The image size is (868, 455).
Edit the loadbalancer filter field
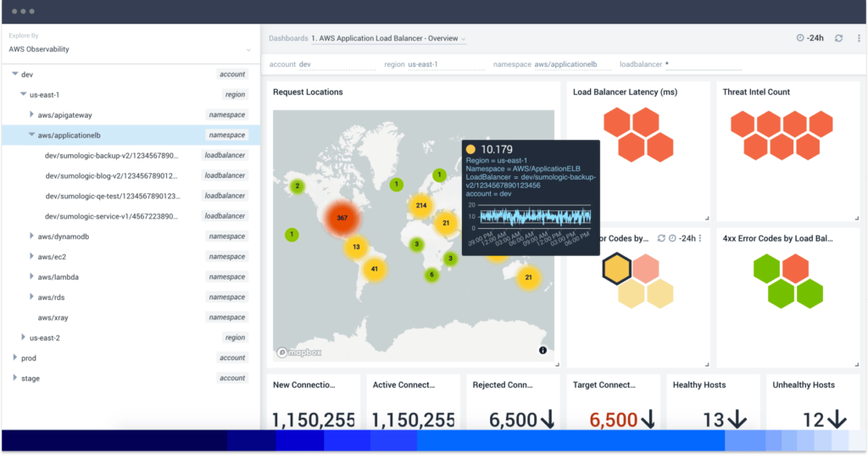point(703,64)
